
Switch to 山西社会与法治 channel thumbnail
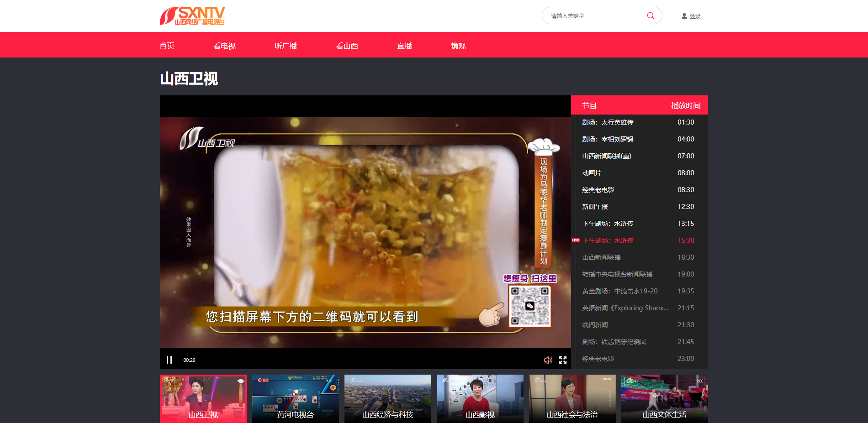click(x=572, y=398)
